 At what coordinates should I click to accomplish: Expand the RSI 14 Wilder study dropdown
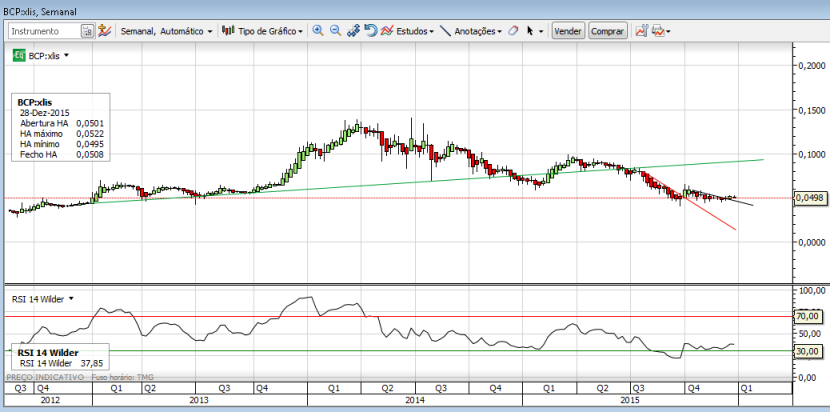pyautogui.click(x=71, y=299)
